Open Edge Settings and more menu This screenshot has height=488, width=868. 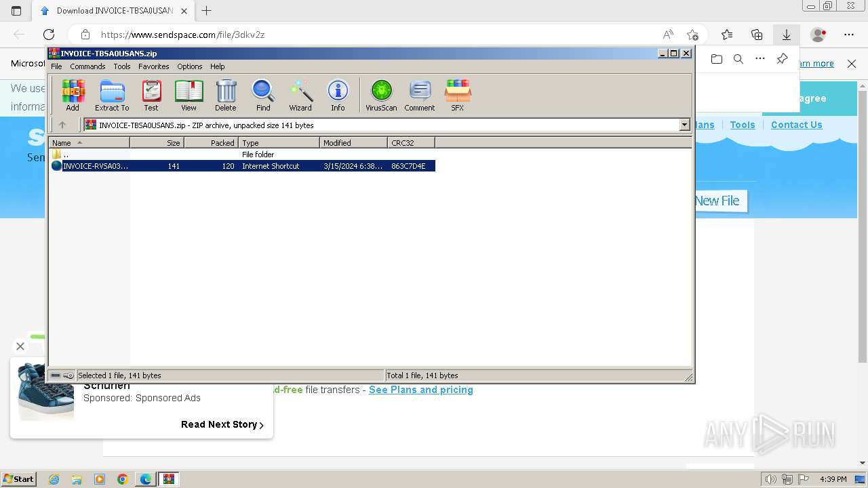point(849,35)
